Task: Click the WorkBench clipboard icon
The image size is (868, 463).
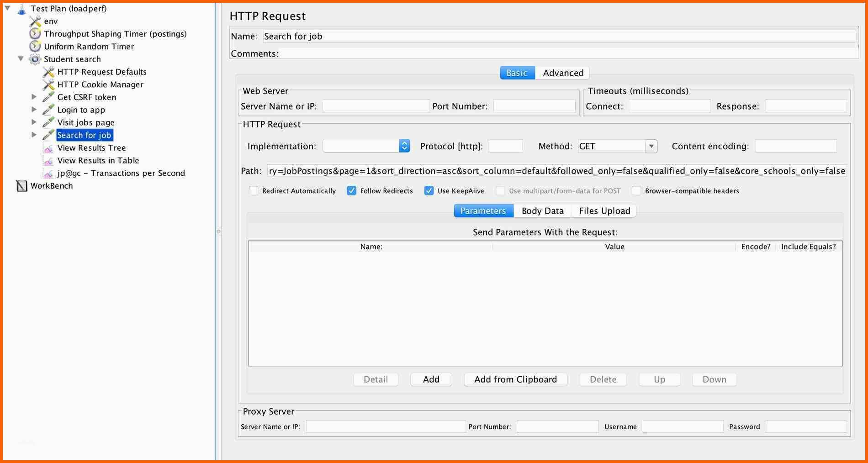Action: tap(21, 186)
